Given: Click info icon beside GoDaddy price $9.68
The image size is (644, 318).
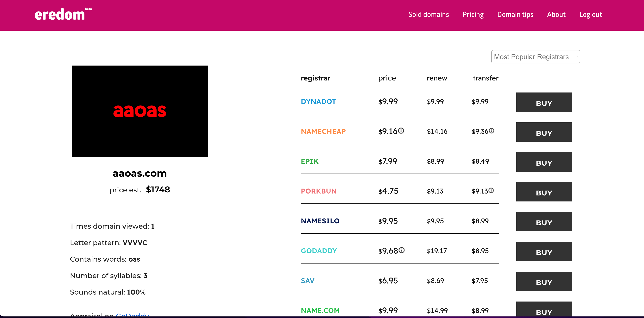Looking at the screenshot, I should point(401,250).
